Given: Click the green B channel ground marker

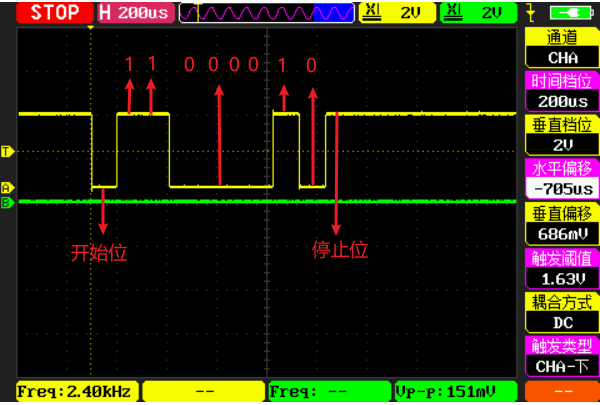Looking at the screenshot, I should click(7, 202).
